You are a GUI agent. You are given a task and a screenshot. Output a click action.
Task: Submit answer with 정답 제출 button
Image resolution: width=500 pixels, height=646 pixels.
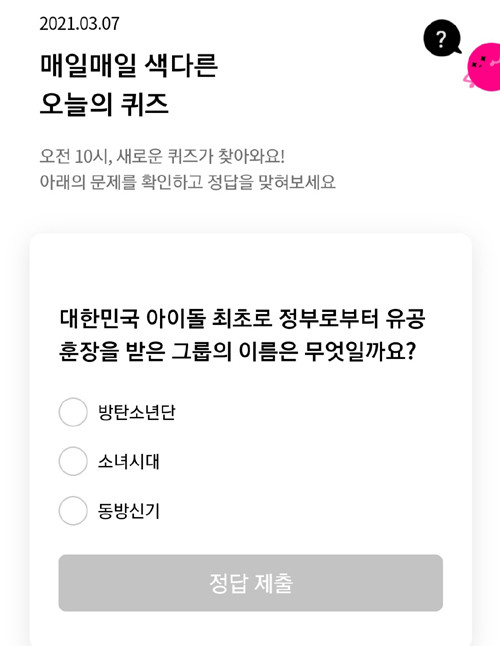coord(251,583)
